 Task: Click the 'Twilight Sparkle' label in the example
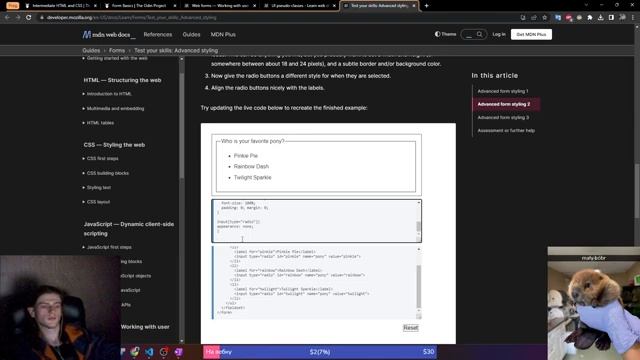point(252,178)
